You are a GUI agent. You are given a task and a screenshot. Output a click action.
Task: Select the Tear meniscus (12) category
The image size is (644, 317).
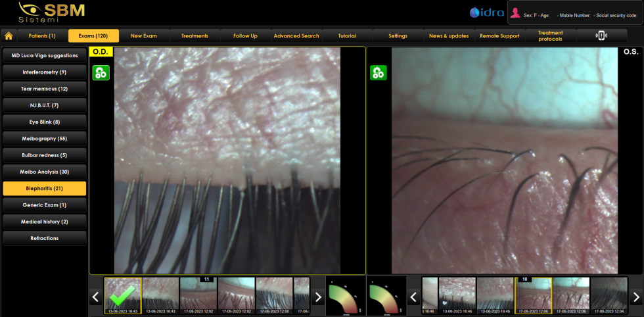click(x=45, y=89)
